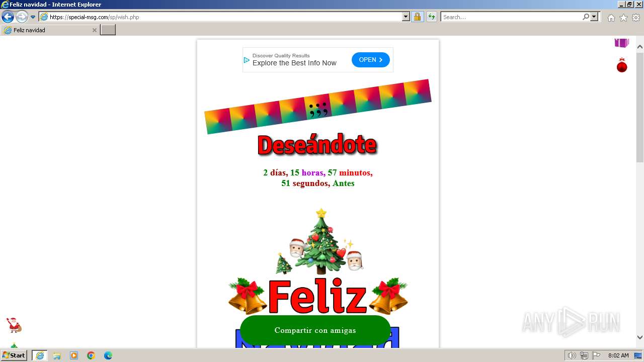Click the Compartir con amigas button
The width and height of the screenshot is (644, 362).
pyautogui.click(x=315, y=330)
